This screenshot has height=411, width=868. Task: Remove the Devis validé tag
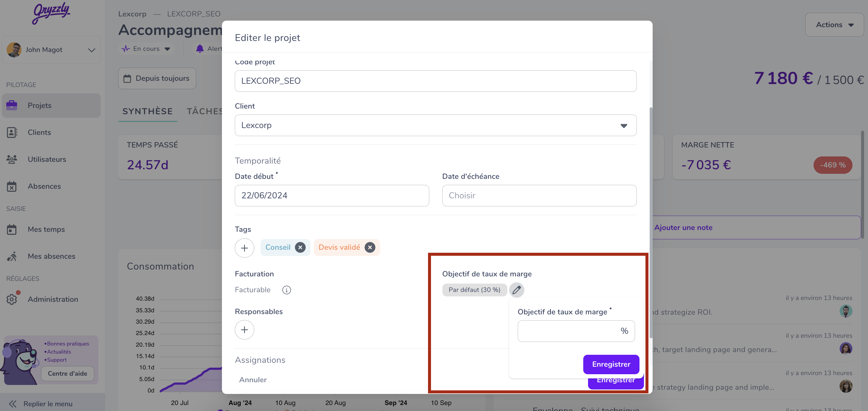coord(370,247)
